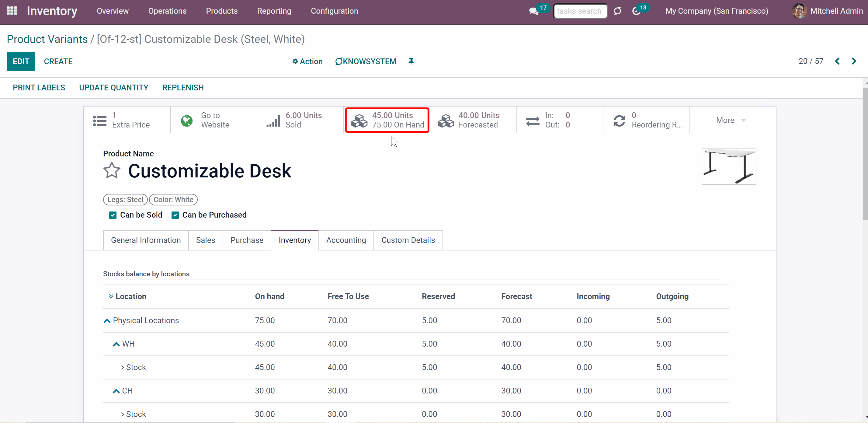Open the activities clock icon with badge 13
The height and width of the screenshot is (423, 868).
click(x=636, y=11)
